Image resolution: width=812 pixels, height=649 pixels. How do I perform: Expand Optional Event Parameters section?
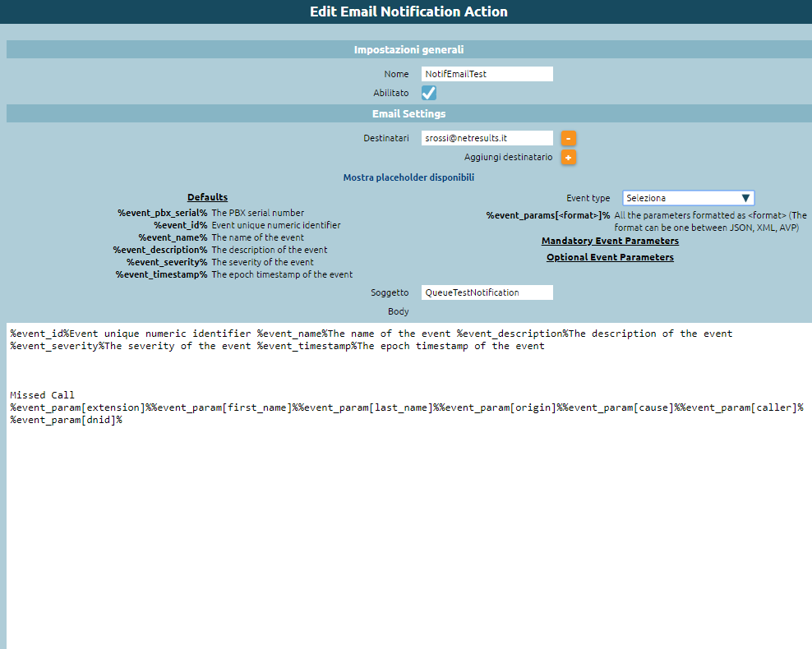pyautogui.click(x=610, y=257)
